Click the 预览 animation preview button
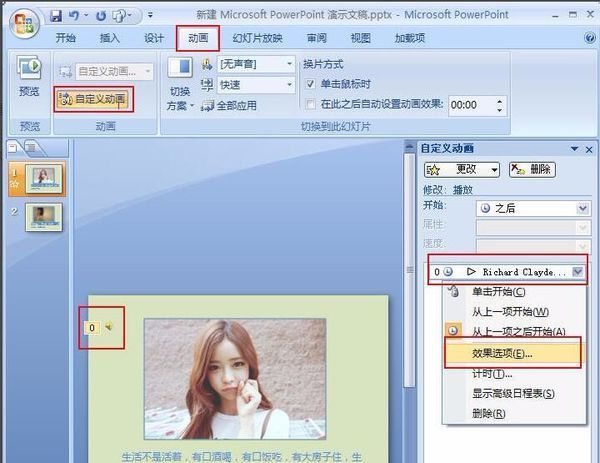The width and height of the screenshot is (600, 463). (x=29, y=77)
